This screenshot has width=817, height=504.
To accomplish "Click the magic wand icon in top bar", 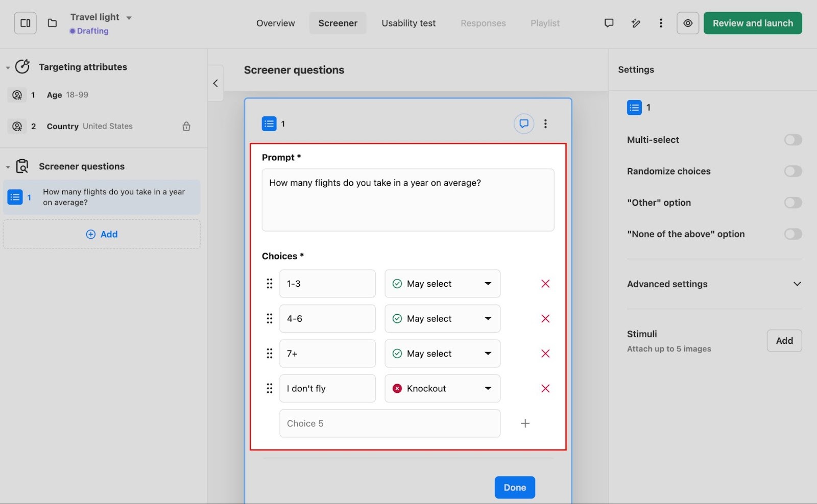I will [636, 23].
